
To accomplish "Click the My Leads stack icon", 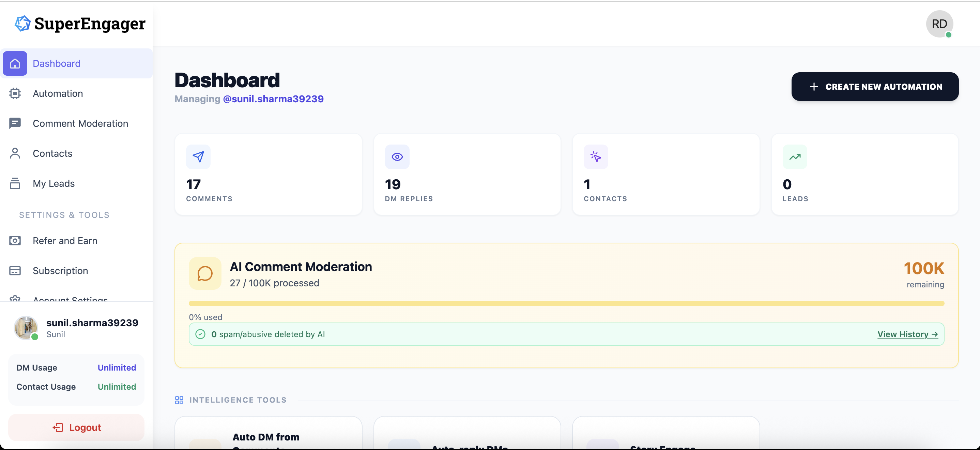I will [x=15, y=183].
